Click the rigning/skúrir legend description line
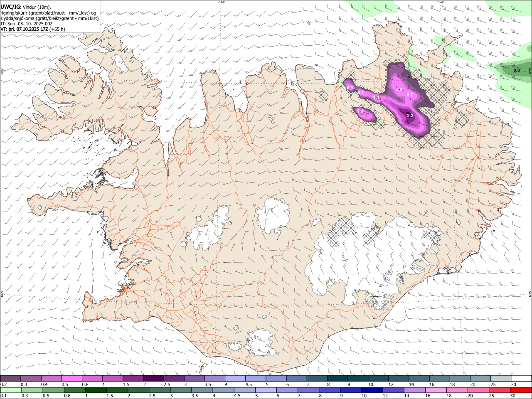This screenshot has height=399, width=532. pos(48,12)
